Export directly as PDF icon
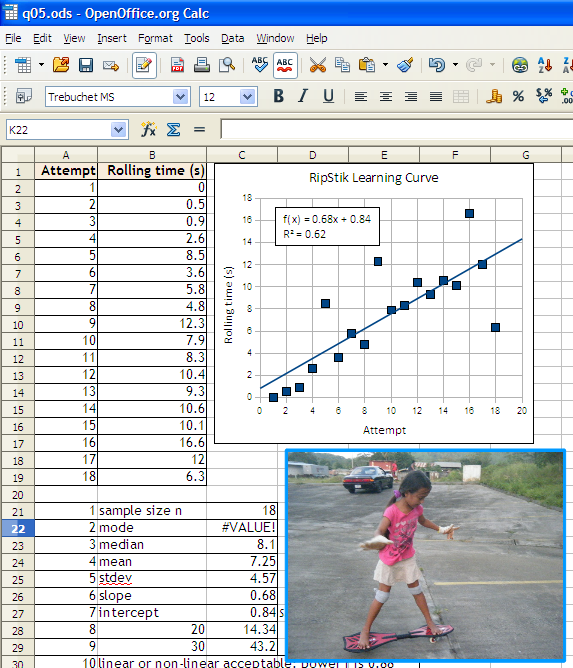Viewport: 573px width, 668px height. [177, 65]
